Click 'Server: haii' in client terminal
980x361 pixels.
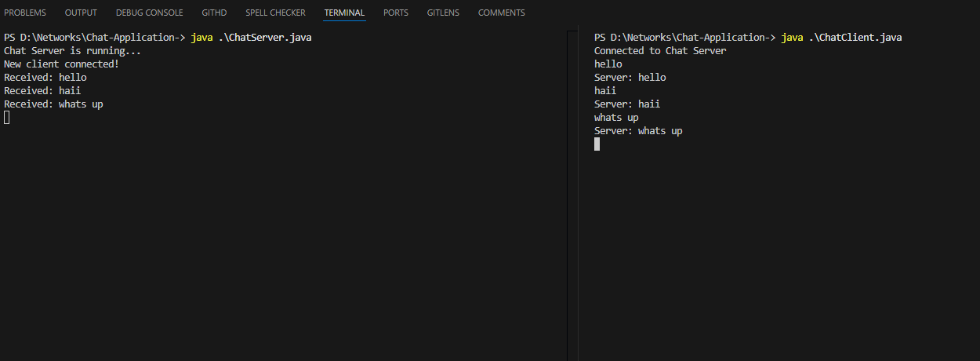tap(627, 104)
